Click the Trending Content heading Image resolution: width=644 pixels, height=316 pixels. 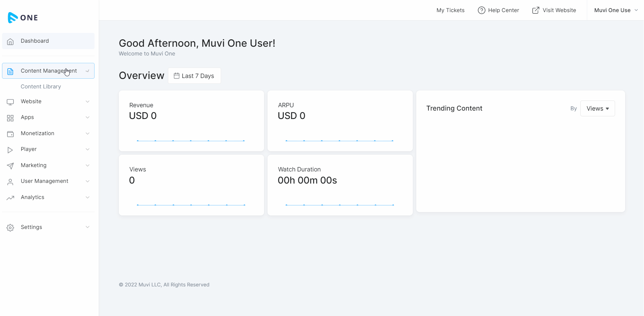click(x=454, y=108)
